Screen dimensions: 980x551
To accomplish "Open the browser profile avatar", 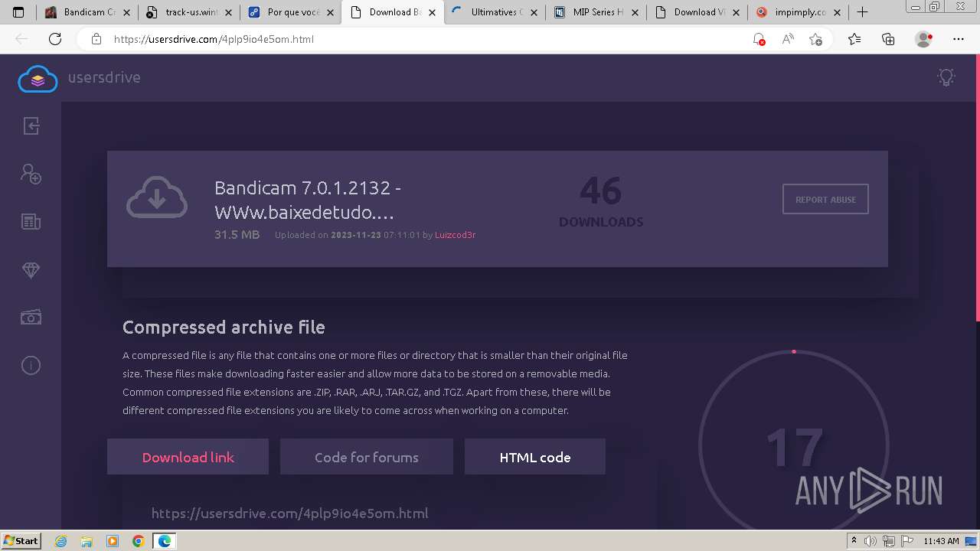I will pos(924,39).
